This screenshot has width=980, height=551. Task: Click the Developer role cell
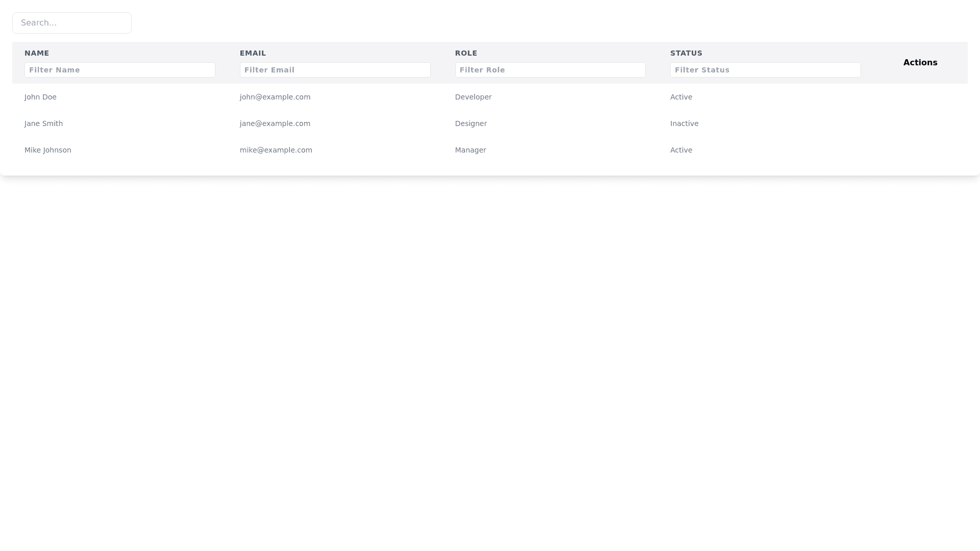coord(473,97)
